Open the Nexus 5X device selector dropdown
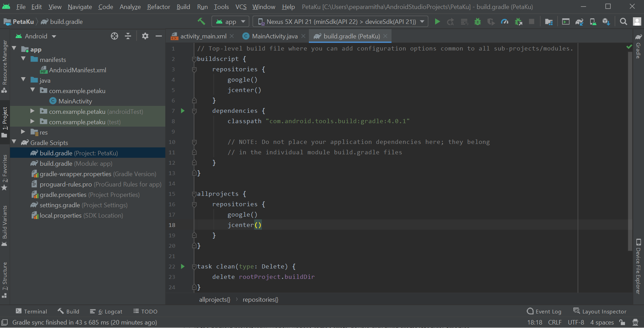644x328 pixels. [x=340, y=22]
